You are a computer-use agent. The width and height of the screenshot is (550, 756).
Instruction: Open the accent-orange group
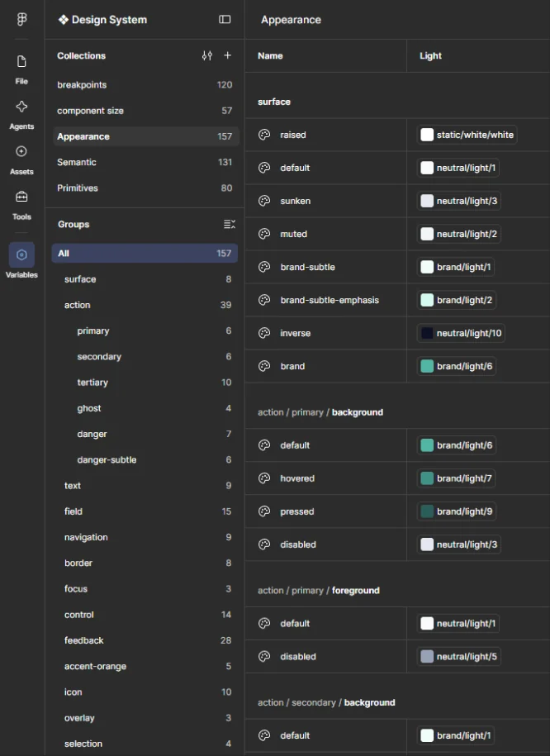145,666
